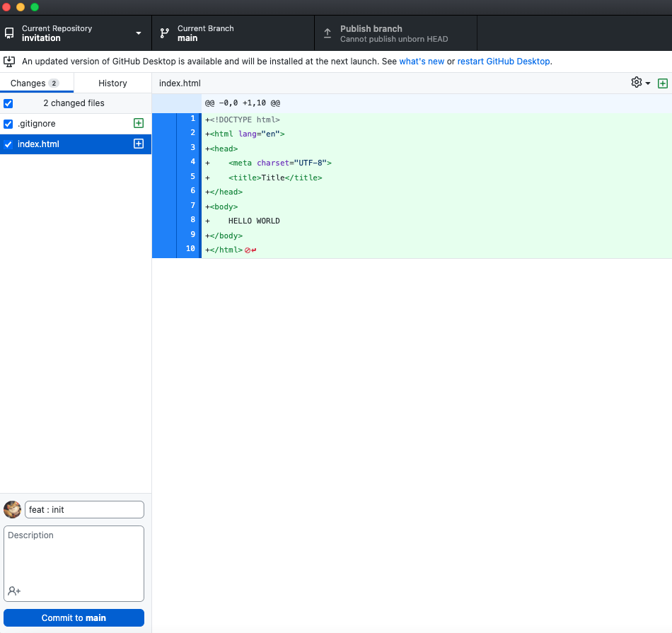Viewport: 672px width, 633px height.
Task: Uncheck the .gitignore file checkbox
Action: (x=8, y=124)
